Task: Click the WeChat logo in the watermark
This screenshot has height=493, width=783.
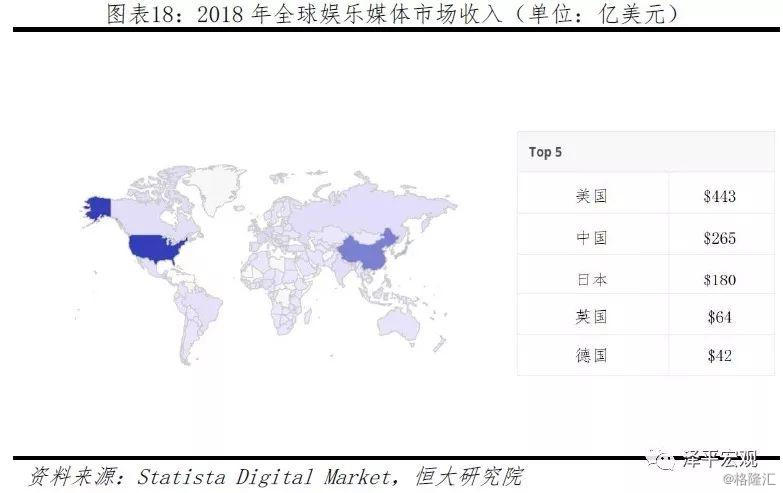Action: coord(663,460)
